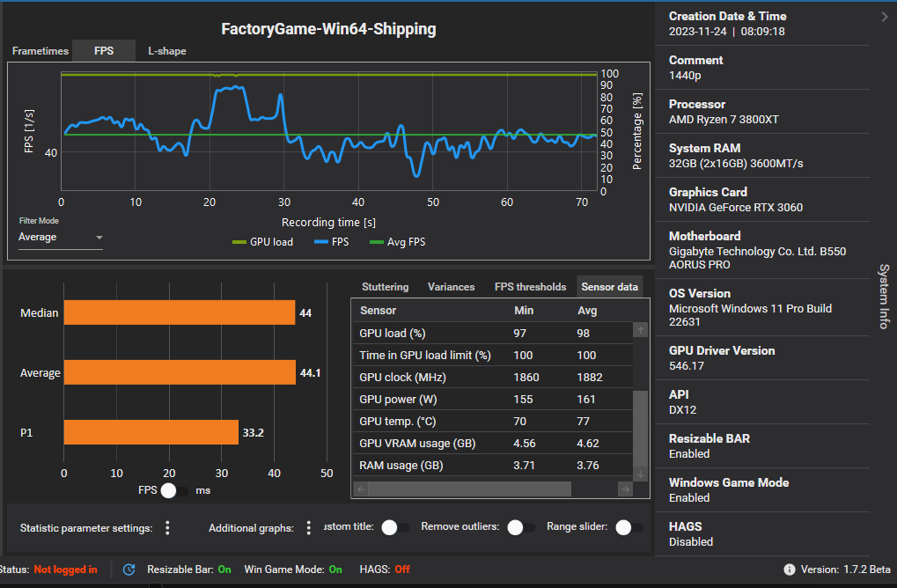
Task: Click sensor table scroll right arrow
Action: pyautogui.click(x=626, y=489)
